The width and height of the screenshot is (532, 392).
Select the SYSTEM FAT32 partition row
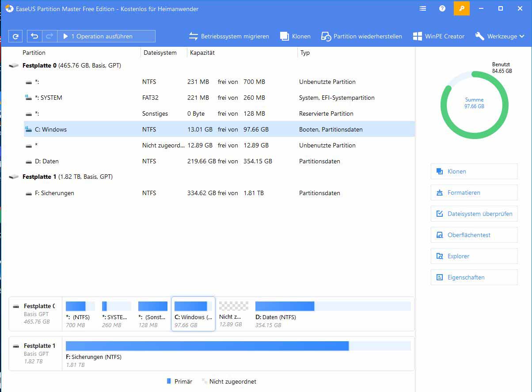pyautogui.click(x=219, y=98)
